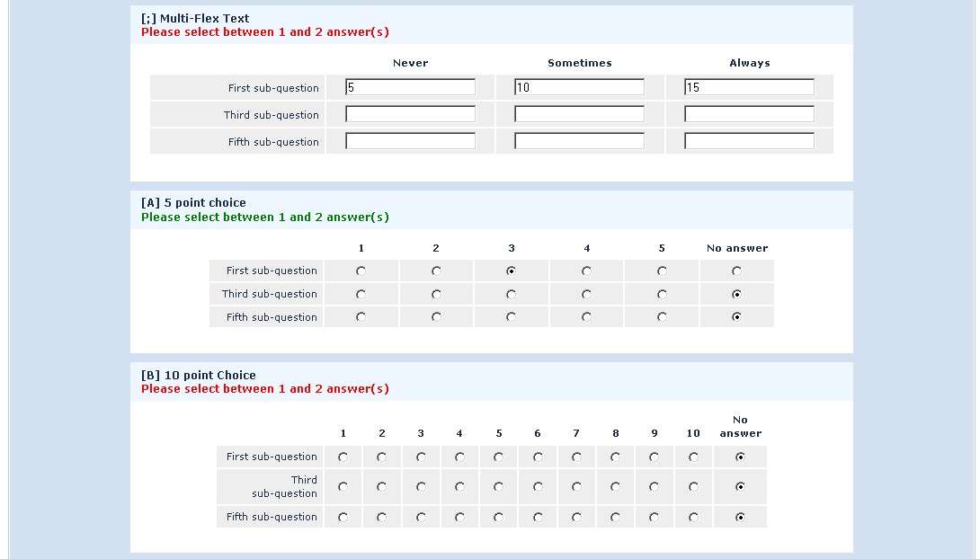Select 1 for First sub-question in 10 point Choice
This screenshot has width=980, height=559.
343,457
